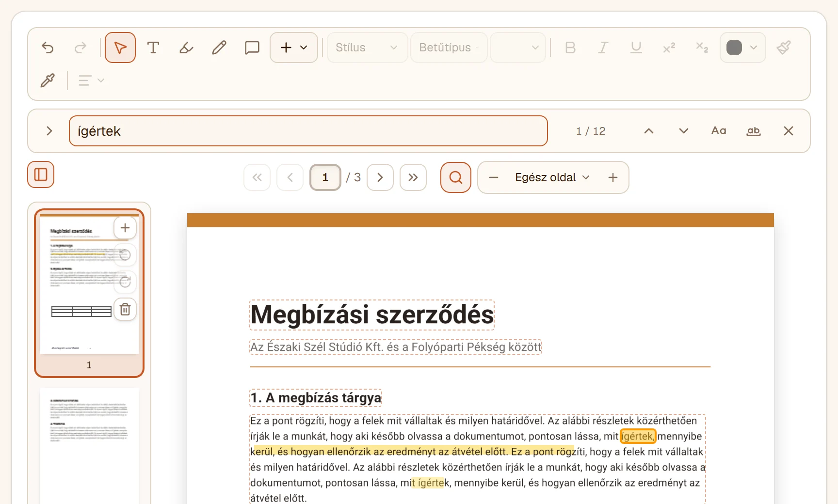Undo the last action
The width and height of the screenshot is (838, 504).
click(48, 47)
